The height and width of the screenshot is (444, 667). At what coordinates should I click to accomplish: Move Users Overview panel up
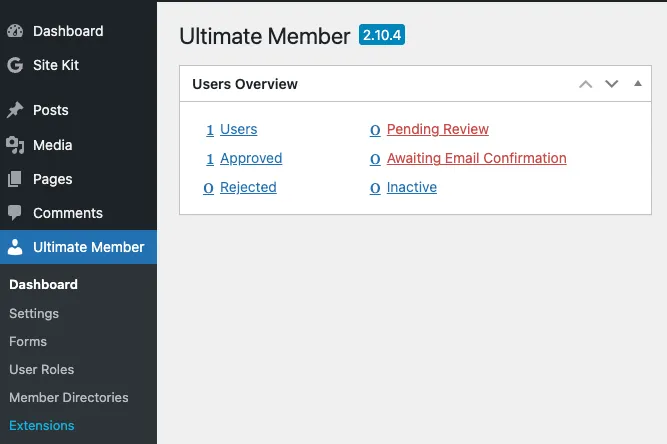586,84
